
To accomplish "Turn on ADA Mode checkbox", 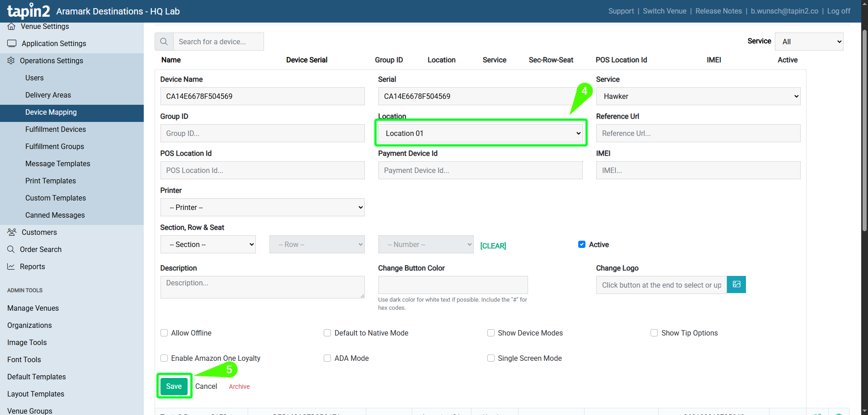I will click(327, 358).
